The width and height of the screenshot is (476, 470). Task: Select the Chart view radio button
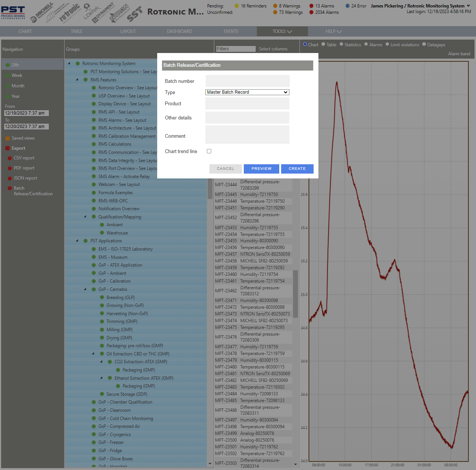pos(305,44)
